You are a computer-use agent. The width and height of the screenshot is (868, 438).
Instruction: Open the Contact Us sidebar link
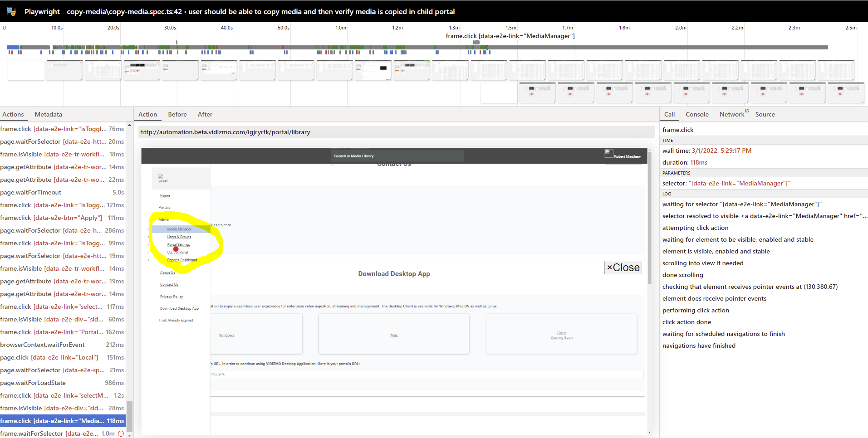[x=169, y=284]
